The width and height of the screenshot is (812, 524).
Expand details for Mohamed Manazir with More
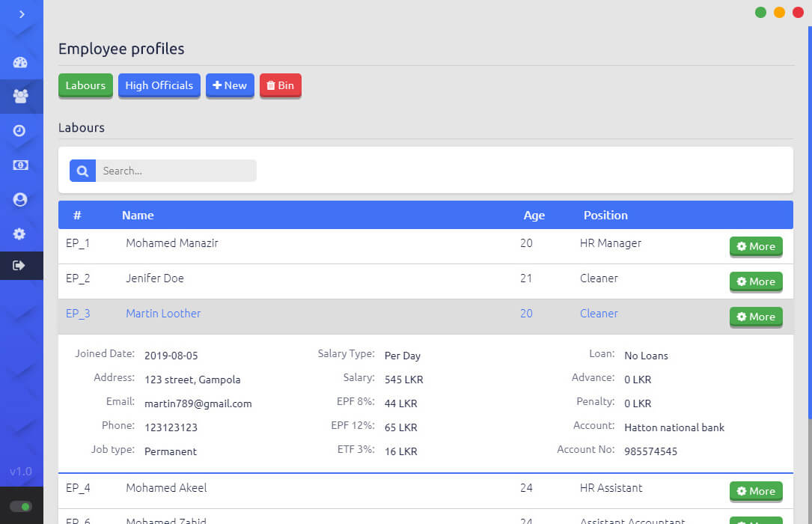756,246
